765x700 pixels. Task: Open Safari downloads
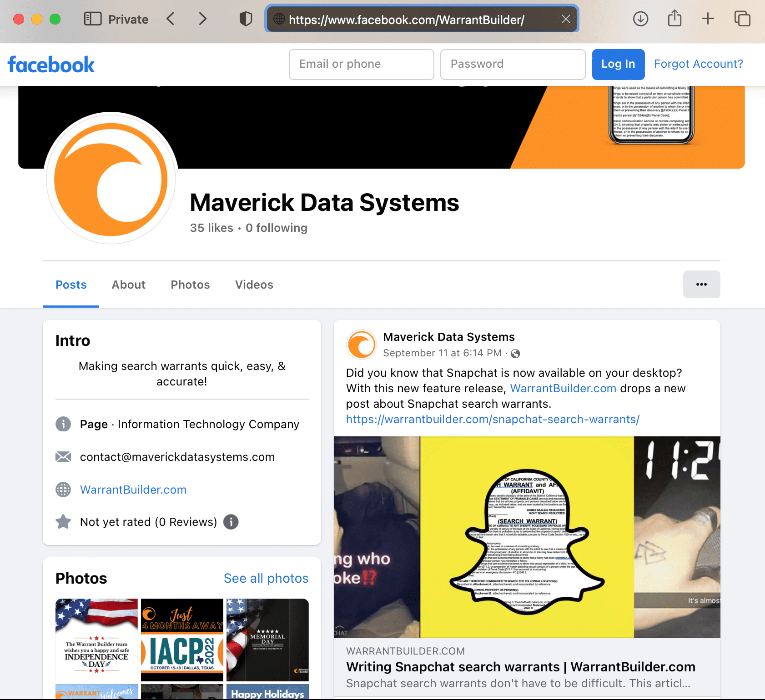pyautogui.click(x=640, y=19)
